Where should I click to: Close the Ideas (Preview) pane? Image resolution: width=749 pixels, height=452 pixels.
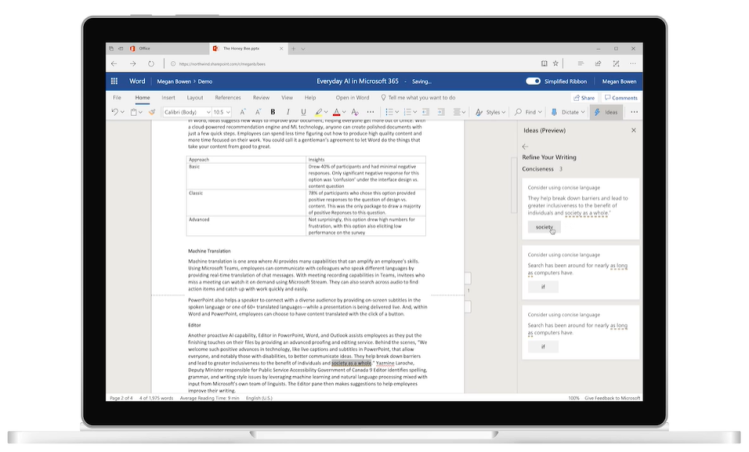(633, 130)
